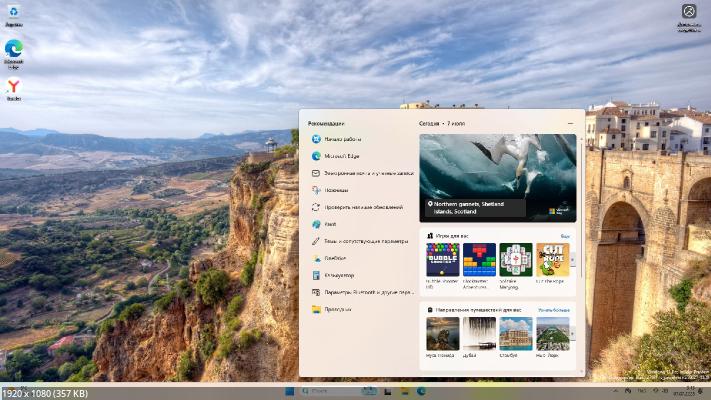
Task: Click the spotlight picture info icon on the desktop
Action: point(689,17)
